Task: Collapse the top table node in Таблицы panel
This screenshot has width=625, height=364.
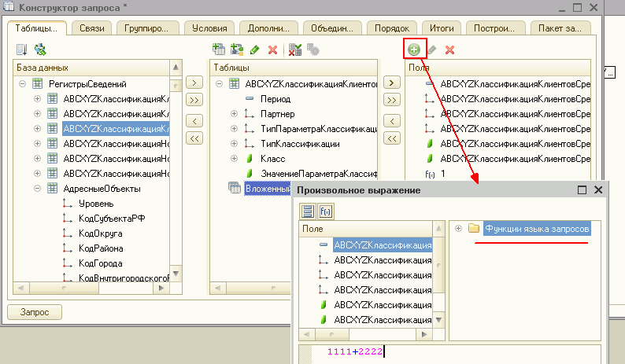Action: (219, 83)
